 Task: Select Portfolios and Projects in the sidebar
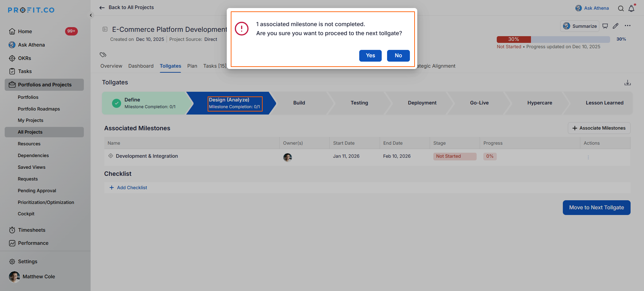(x=44, y=85)
